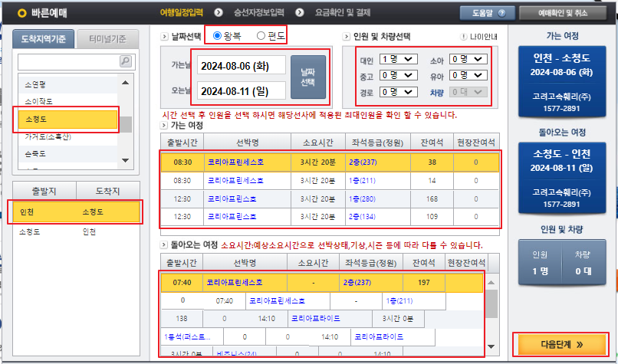Click the 168 remaining seats cell
The image size is (618, 364).
point(432,199)
